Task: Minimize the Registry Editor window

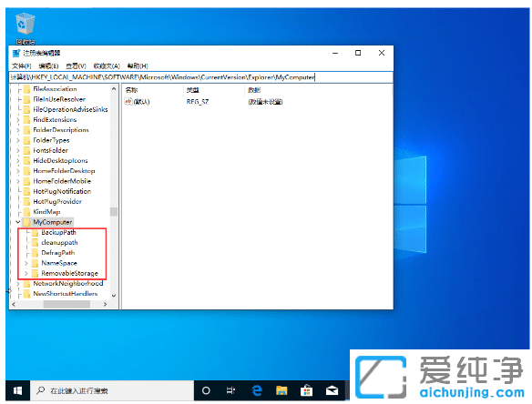Action: click(x=335, y=53)
